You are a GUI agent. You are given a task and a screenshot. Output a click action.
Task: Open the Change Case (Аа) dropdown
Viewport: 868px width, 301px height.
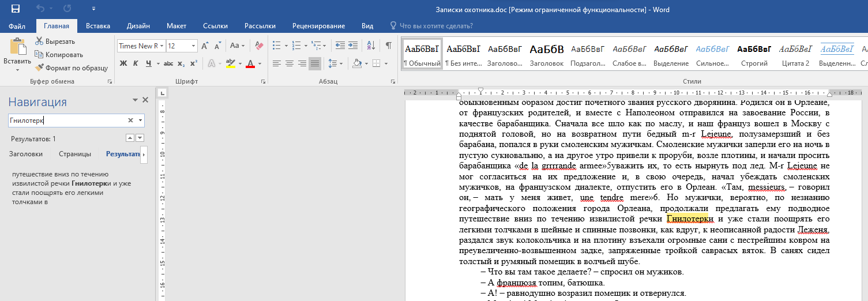[x=237, y=46]
